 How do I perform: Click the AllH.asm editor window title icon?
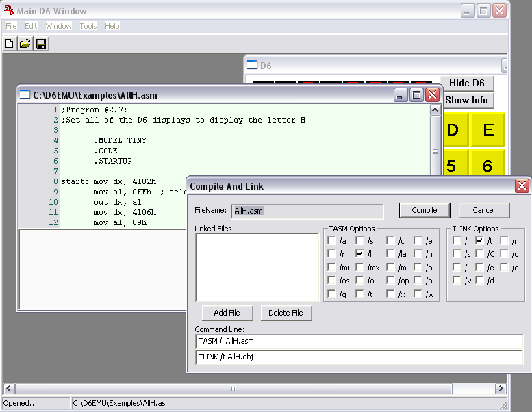coord(25,95)
